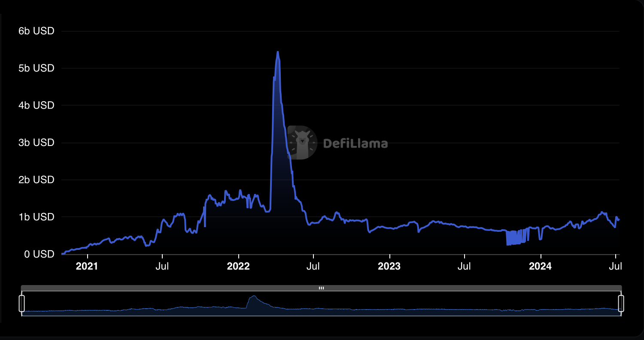644x340 pixels.
Task: Click the 0 USD axis label
Action: point(39,254)
